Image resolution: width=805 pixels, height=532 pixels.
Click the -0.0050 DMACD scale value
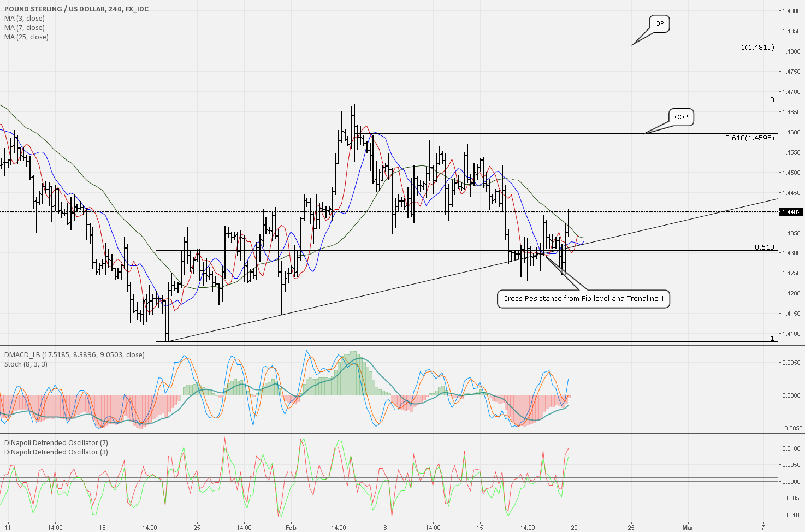[x=791, y=429]
